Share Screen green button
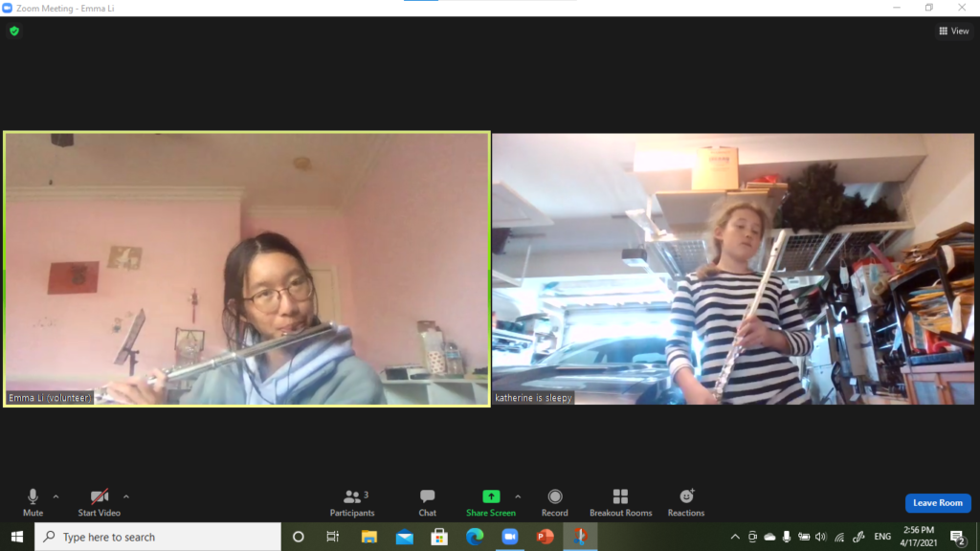 click(x=491, y=502)
